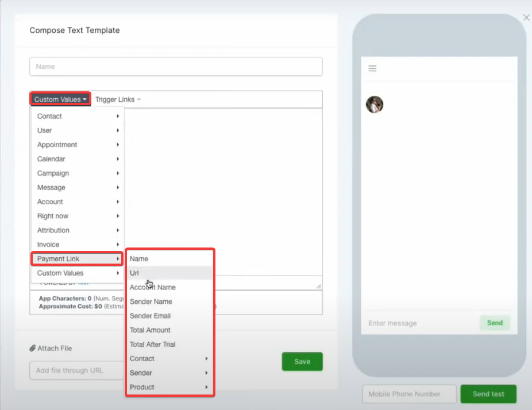Choose Total After Trial in submenu
The width and height of the screenshot is (532, 410).
pos(170,344)
